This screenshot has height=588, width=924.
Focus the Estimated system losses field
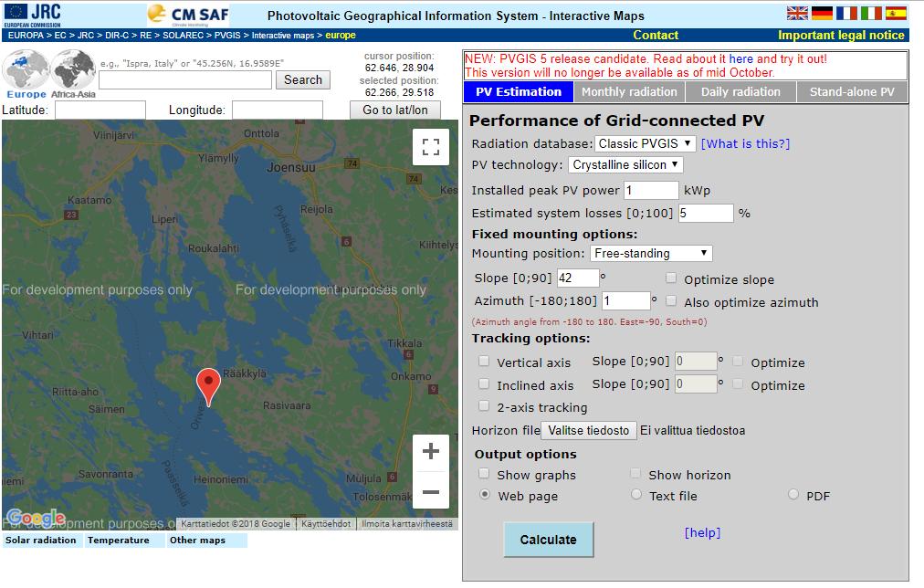[706, 214]
